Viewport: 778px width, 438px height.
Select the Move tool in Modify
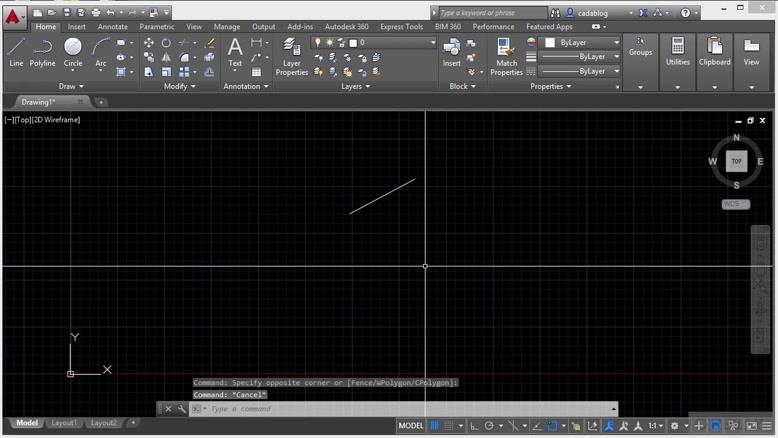coord(148,43)
